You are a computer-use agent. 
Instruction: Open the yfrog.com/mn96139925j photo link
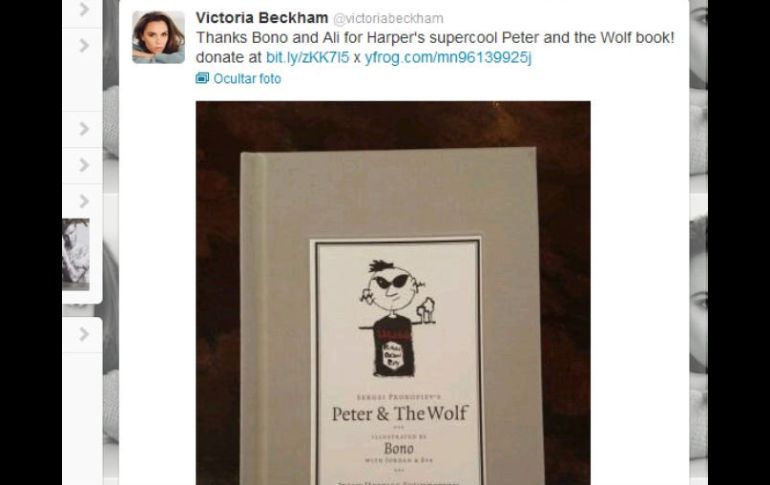(x=448, y=57)
